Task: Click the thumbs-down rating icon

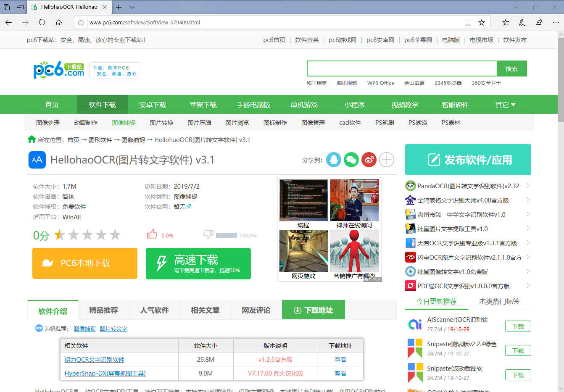Action: pos(208,234)
